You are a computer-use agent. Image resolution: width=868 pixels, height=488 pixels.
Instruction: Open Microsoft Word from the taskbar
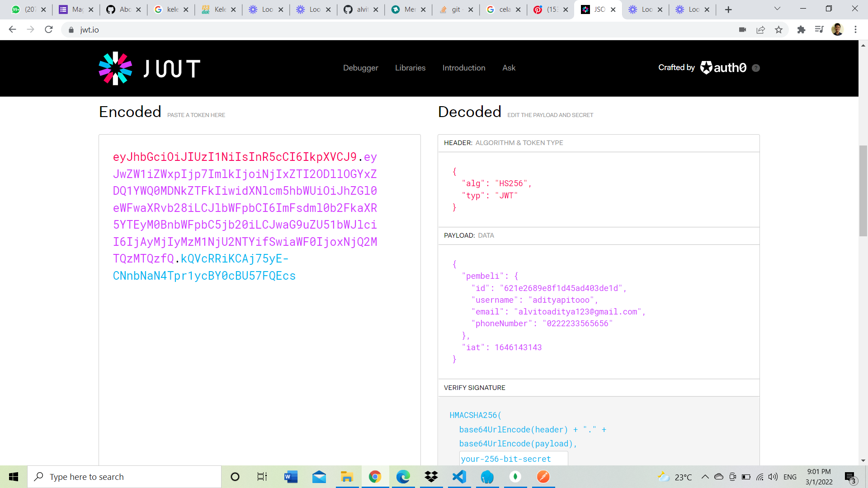[x=291, y=477]
